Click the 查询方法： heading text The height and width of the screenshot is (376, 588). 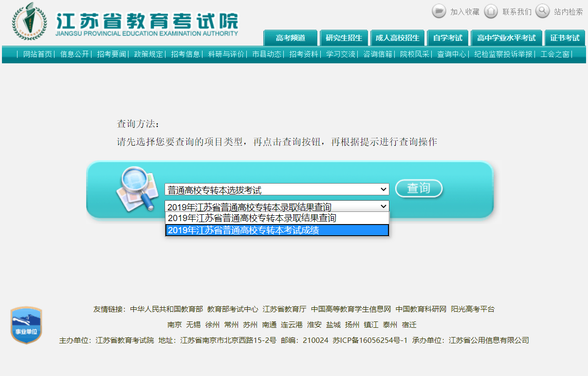(138, 124)
